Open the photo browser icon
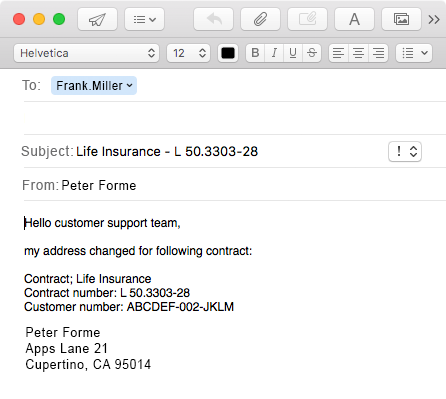446x399 pixels. point(401,19)
